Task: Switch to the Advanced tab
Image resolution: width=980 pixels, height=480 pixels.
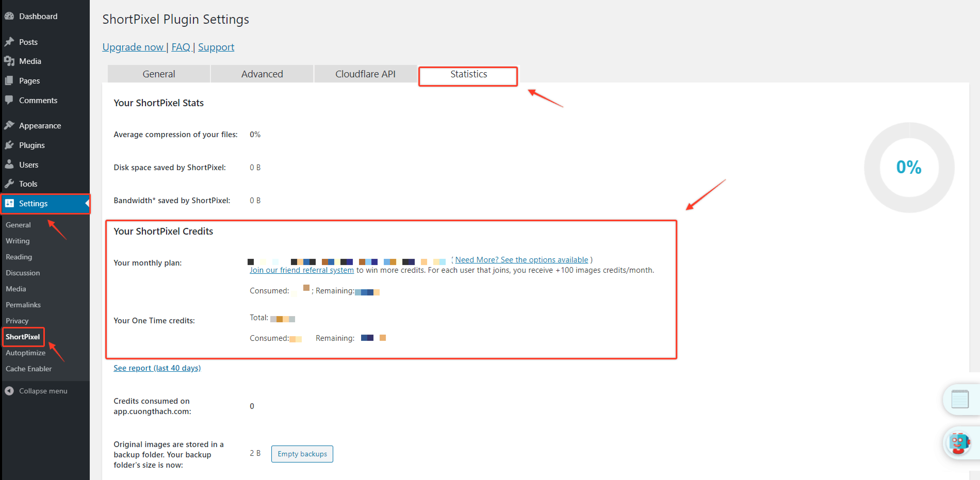Action: 262,74
